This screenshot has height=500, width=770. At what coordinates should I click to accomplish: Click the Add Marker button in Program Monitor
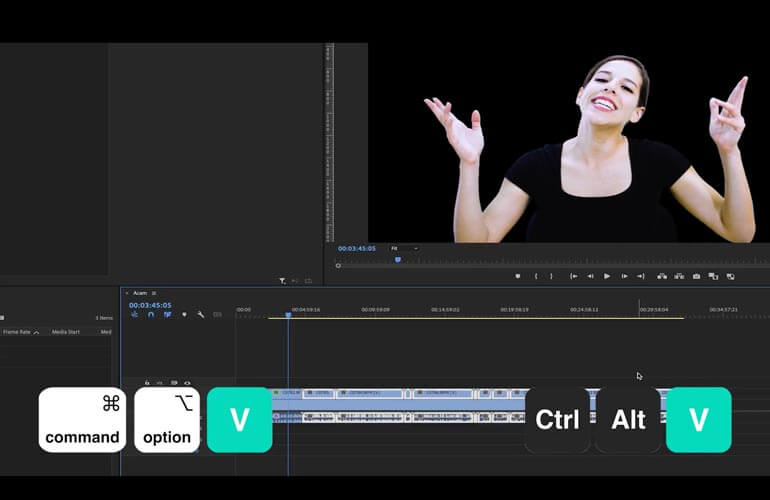(518, 277)
